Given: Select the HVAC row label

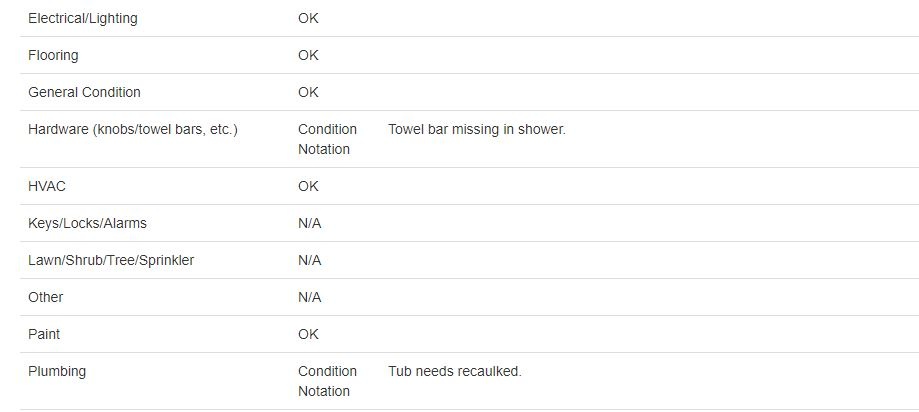Looking at the screenshot, I should 47,186.
